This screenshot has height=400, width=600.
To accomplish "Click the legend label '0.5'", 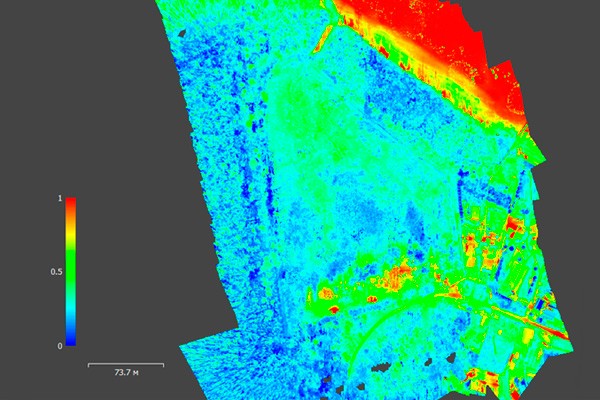I will (x=56, y=272).
